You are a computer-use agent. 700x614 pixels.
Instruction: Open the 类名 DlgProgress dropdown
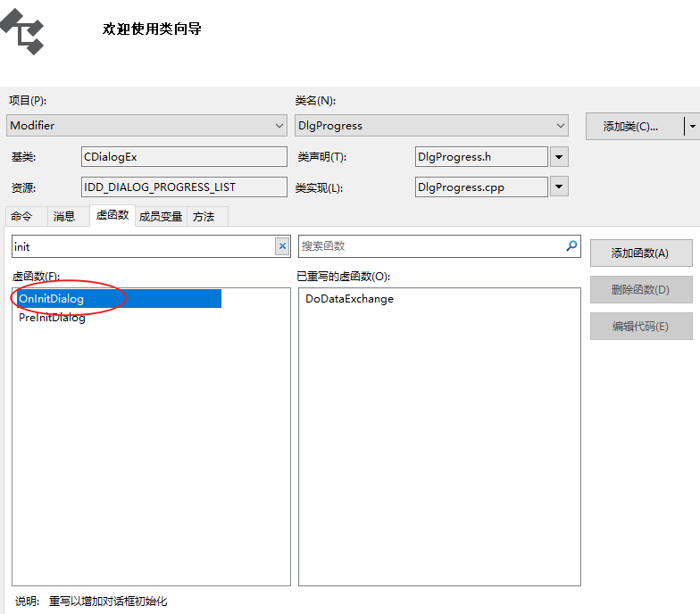tap(431, 125)
